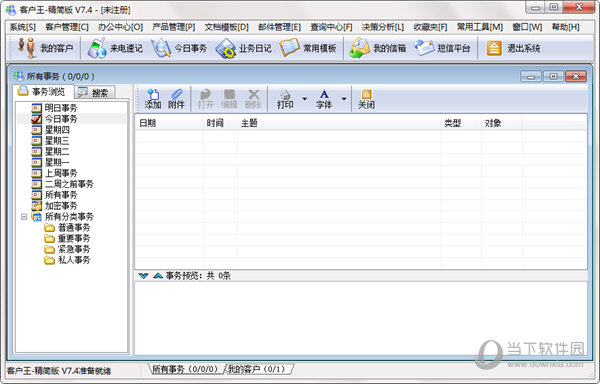Click down arrow in 事务预览 bar
The width and height of the screenshot is (600, 384).
tap(143, 276)
